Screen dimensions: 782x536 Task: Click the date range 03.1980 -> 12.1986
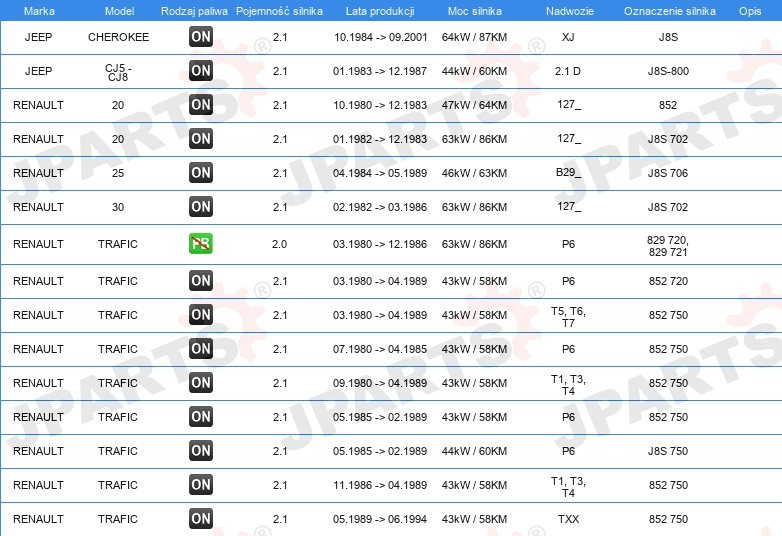coord(380,244)
